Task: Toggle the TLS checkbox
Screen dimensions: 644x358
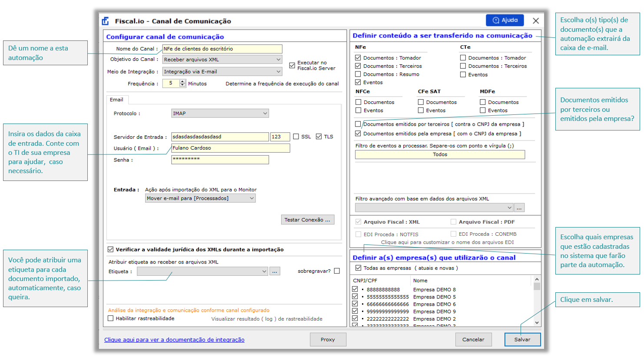Action: click(x=319, y=137)
